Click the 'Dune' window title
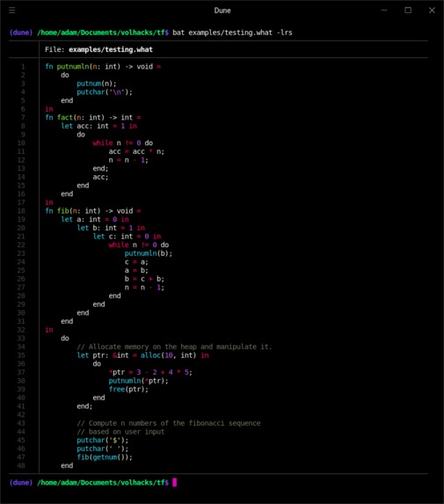This screenshot has width=444, height=504. [222, 11]
